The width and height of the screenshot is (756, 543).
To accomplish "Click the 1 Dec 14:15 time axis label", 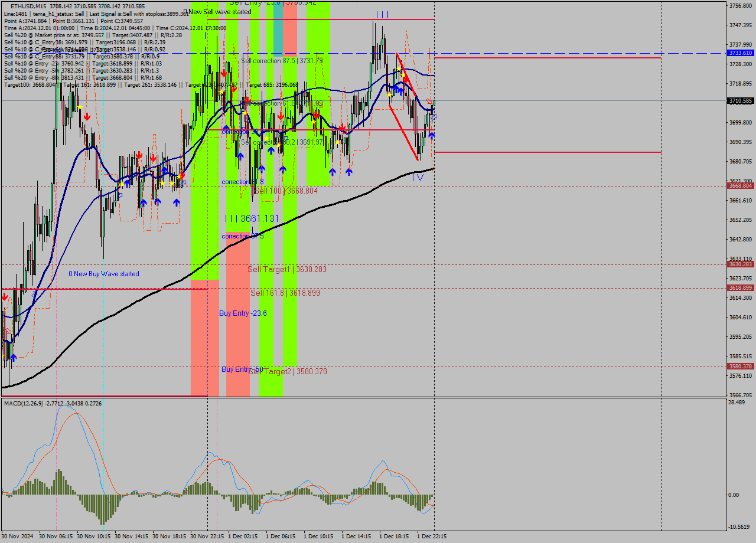I will (356, 537).
